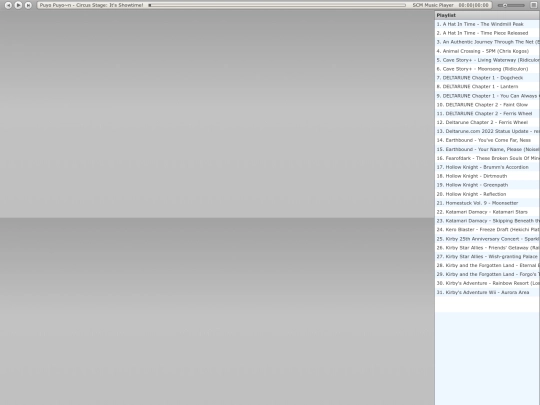The height and width of the screenshot is (405, 540).
Task: Start playback with the play button
Action: [18, 5]
